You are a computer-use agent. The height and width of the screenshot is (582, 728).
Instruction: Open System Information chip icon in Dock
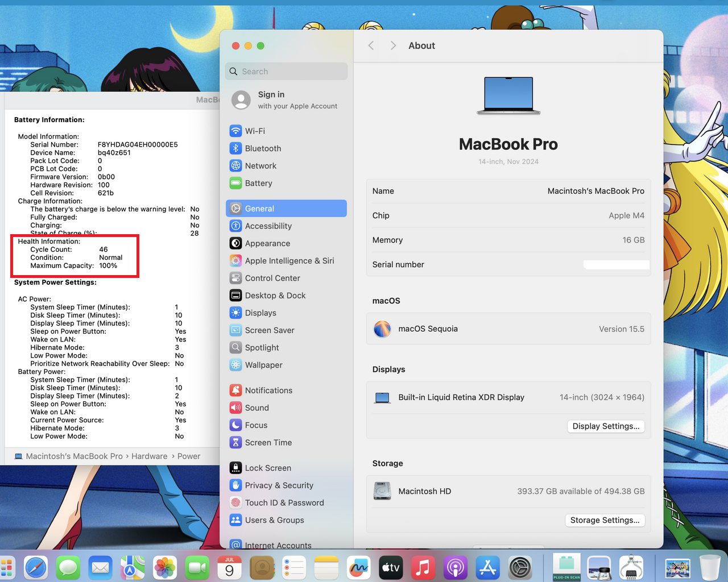(632, 567)
